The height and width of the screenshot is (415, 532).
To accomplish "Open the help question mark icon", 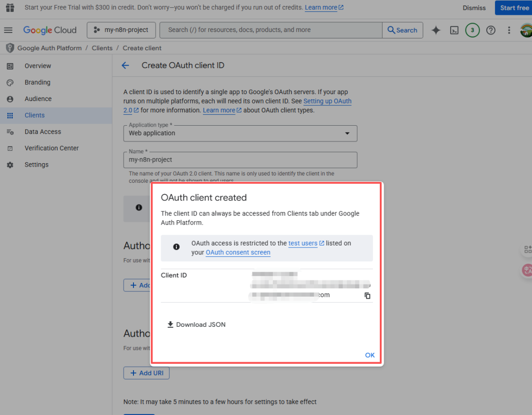I will click(x=491, y=30).
